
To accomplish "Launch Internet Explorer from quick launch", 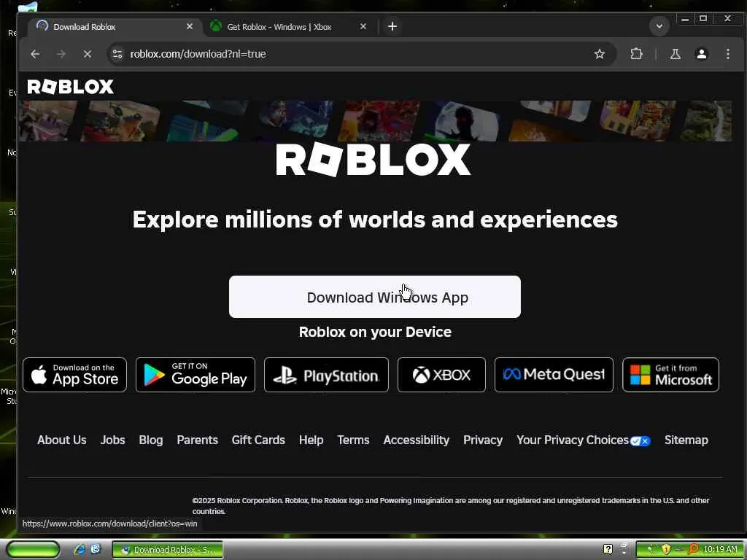I will [80, 550].
